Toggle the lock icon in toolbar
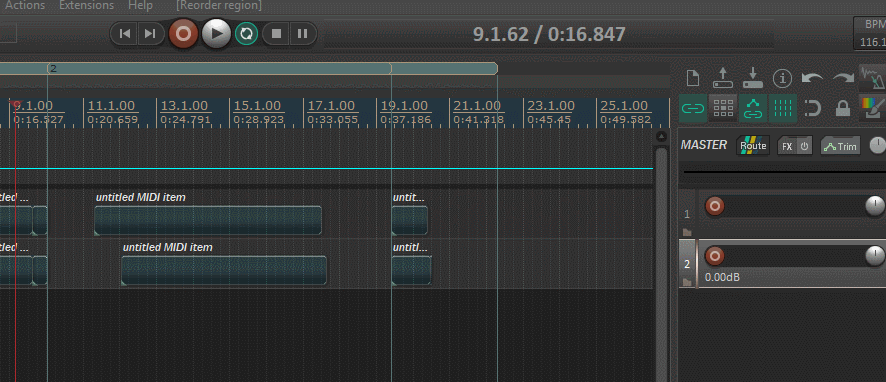Viewport: 886px width, 382px height. (x=842, y=108)
